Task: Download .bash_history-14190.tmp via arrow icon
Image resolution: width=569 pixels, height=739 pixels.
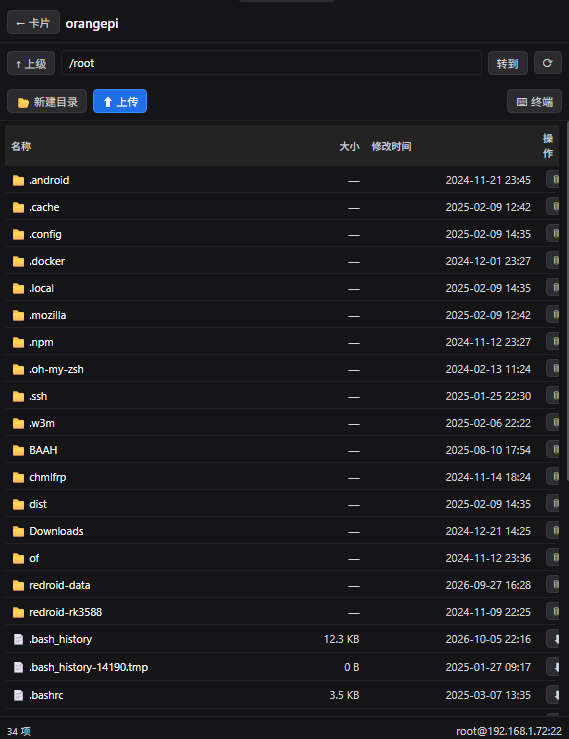Action: click(x=553, y=667)
